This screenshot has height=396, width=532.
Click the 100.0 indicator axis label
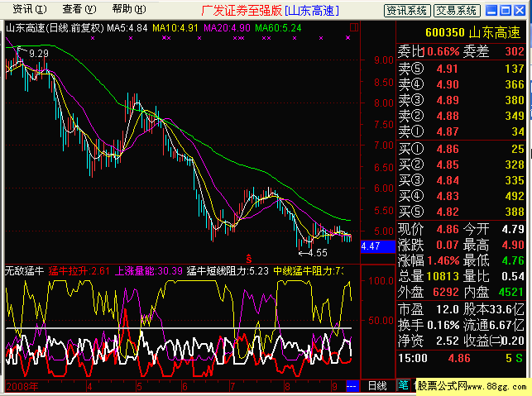381,281
